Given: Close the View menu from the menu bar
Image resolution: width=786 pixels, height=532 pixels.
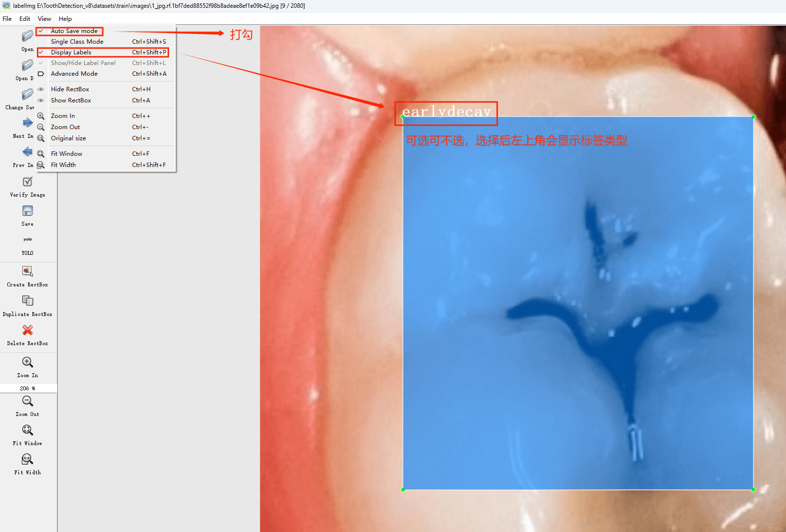Looking at the screenshot, I should (44, 19).
